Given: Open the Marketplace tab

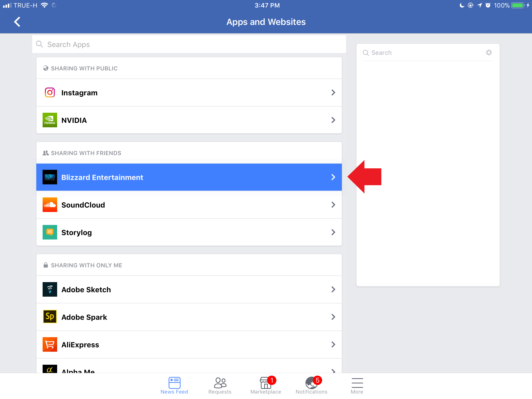Looking at the screenshot, I should [265, 385].
